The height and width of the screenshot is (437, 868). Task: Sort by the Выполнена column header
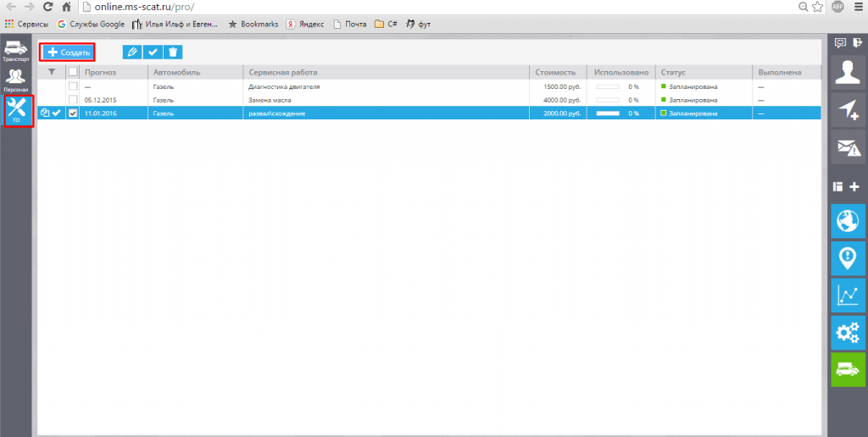[787, 72]
